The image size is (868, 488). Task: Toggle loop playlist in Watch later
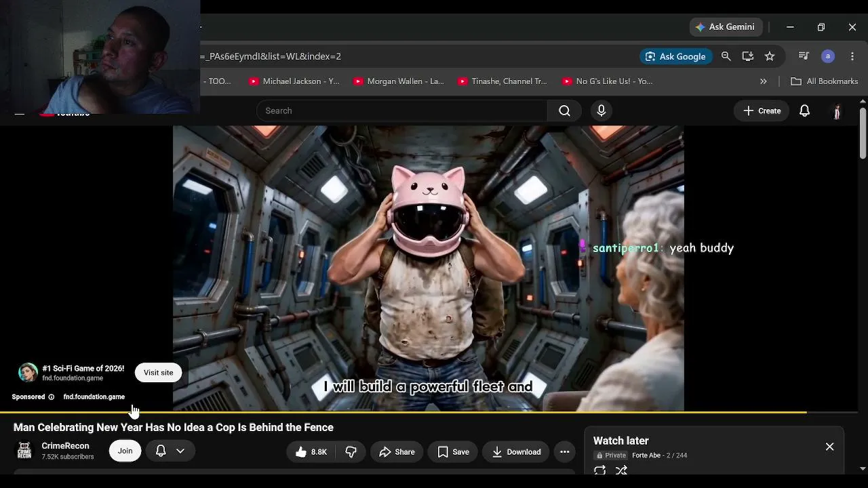click(x=599, y=470)
